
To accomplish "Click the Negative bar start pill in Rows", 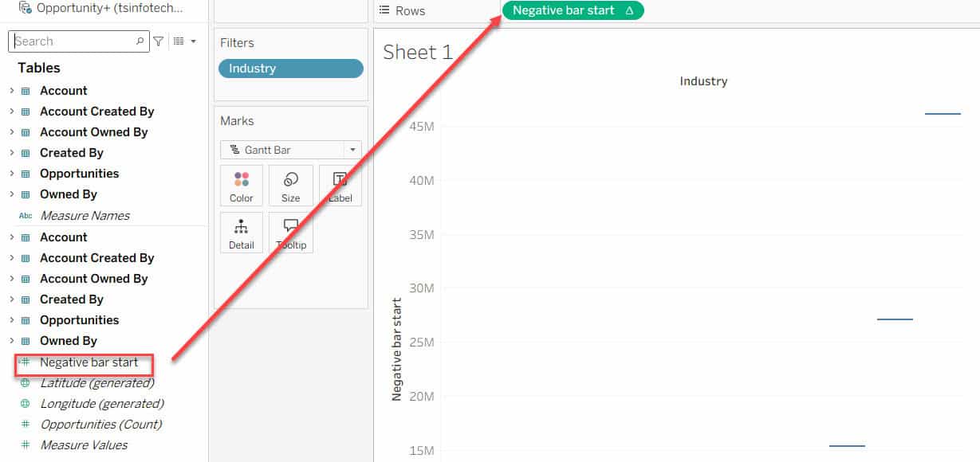I will tap(572, 10).
